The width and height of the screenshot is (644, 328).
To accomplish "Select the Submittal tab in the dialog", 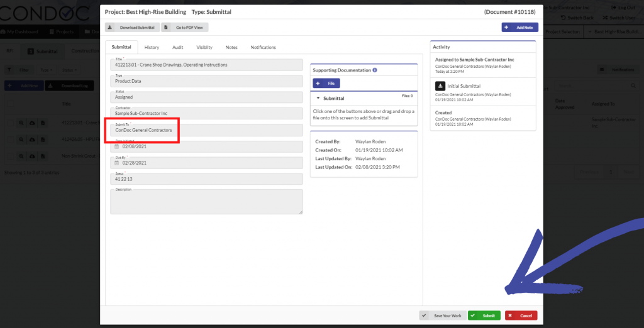I will (121, 47).
